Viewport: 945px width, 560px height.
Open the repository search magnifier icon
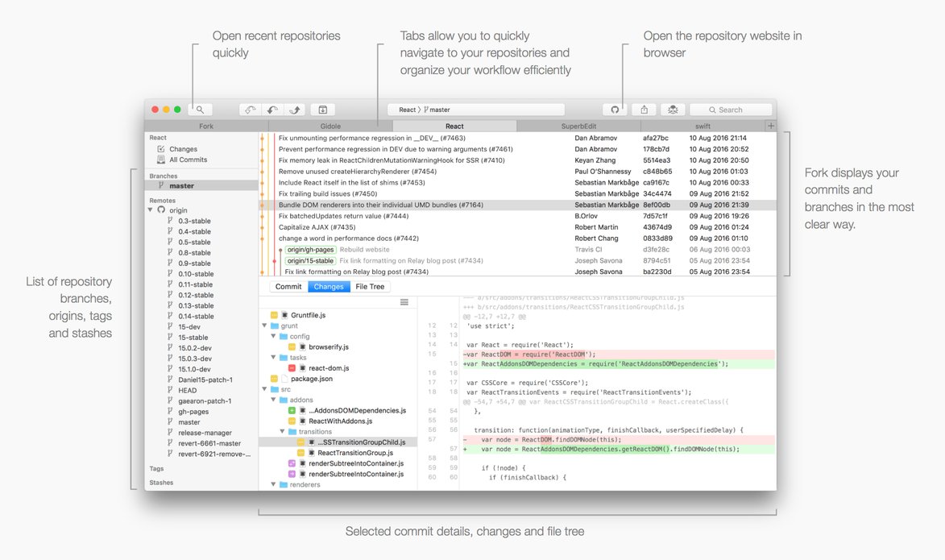point(200,110)
